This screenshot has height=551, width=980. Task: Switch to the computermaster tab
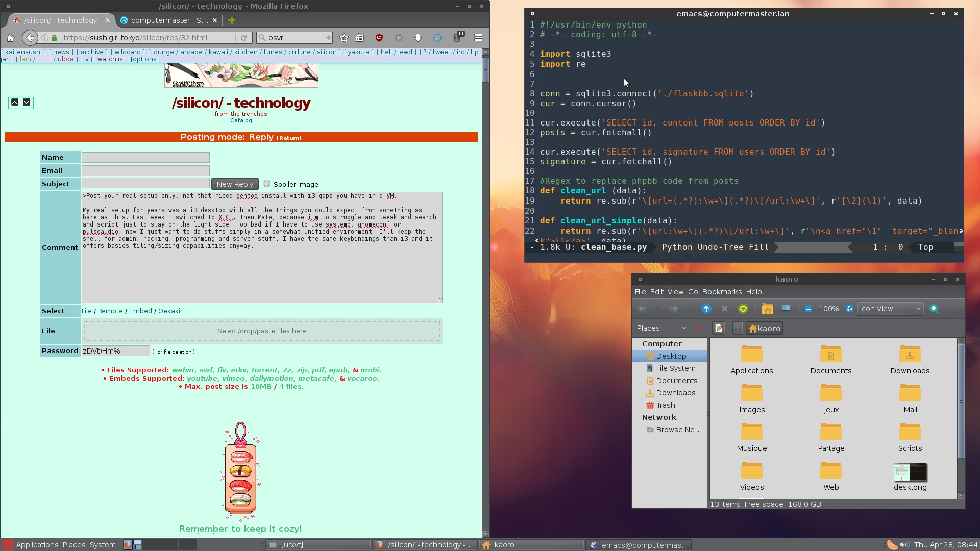[x=168, y=20]
